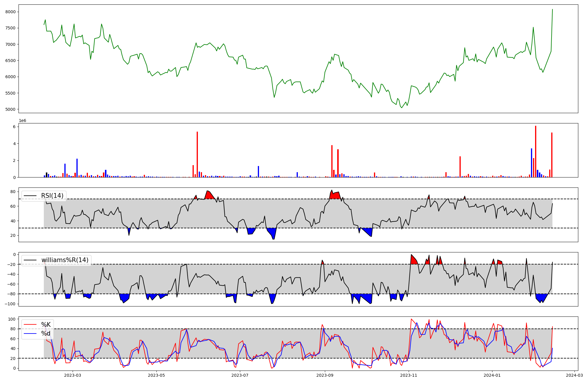Click the 2023-11 x-axis date label
The width and height of the screenshot is (588, 382).
(409, 375)
